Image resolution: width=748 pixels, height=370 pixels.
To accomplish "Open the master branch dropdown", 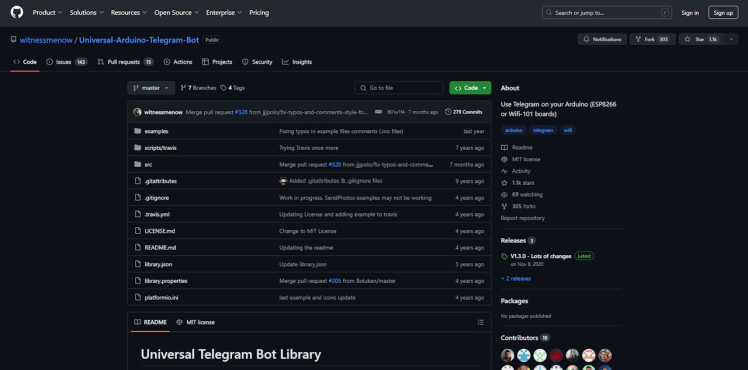I will (151, 88).
